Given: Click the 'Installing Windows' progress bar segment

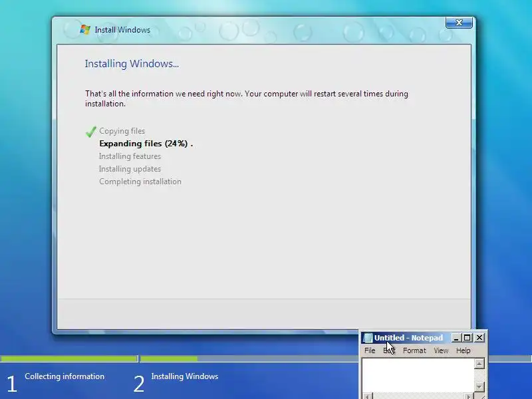Looking at the screenshot, I should click(x=249, y=358).
